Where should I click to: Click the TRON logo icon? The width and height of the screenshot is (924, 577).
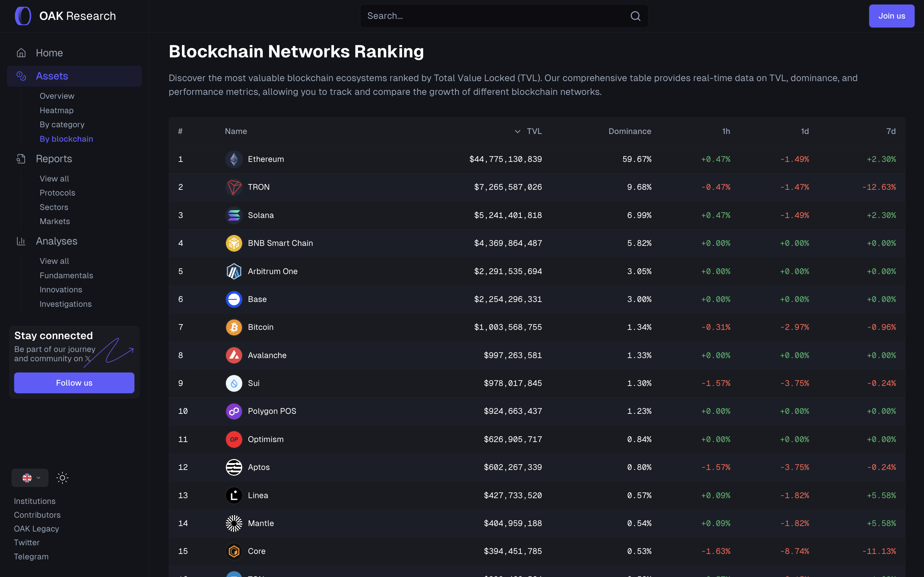tap(234, 187)
